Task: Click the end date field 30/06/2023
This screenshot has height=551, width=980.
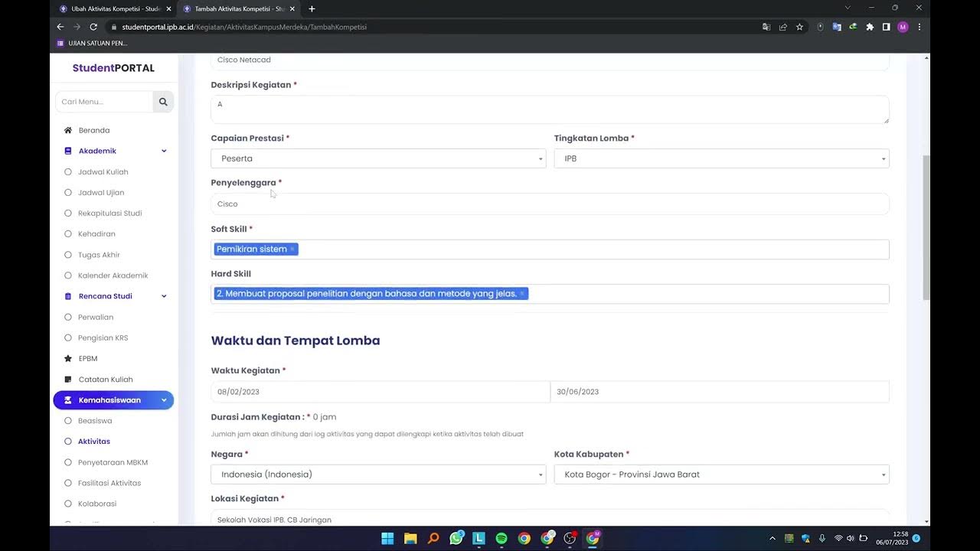Action: point(720,392)
